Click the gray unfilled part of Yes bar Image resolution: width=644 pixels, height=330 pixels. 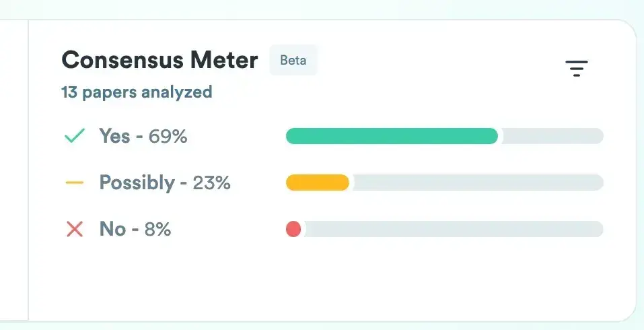tap(550, 136)
